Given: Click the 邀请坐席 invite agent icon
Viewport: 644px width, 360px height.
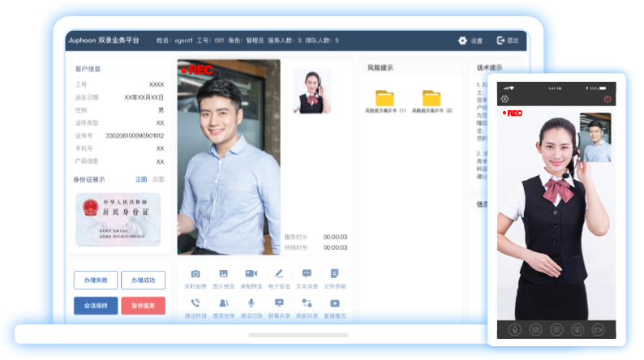Looking at the screenshot, I should click(x=223, y=303).
